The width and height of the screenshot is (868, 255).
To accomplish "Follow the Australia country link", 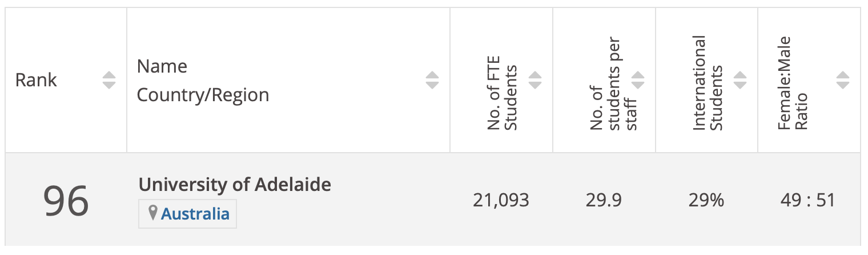I will tap(195, 214).
